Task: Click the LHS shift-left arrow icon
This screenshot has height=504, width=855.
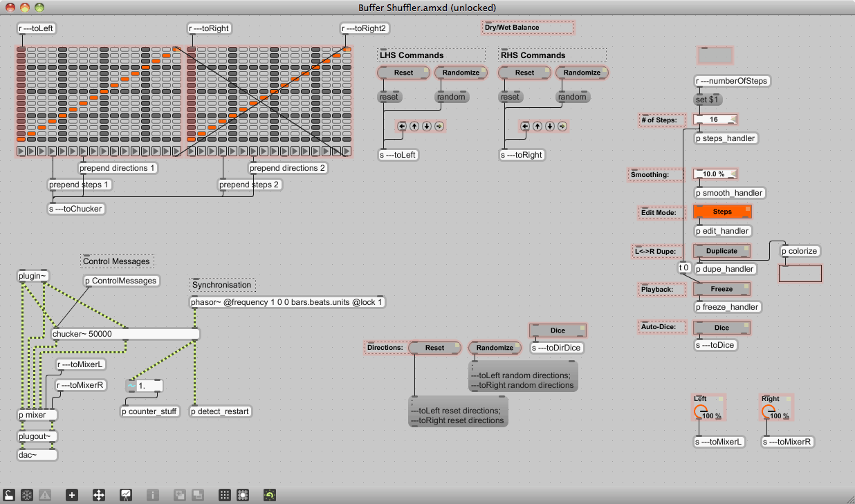Action: pos(402,126)
